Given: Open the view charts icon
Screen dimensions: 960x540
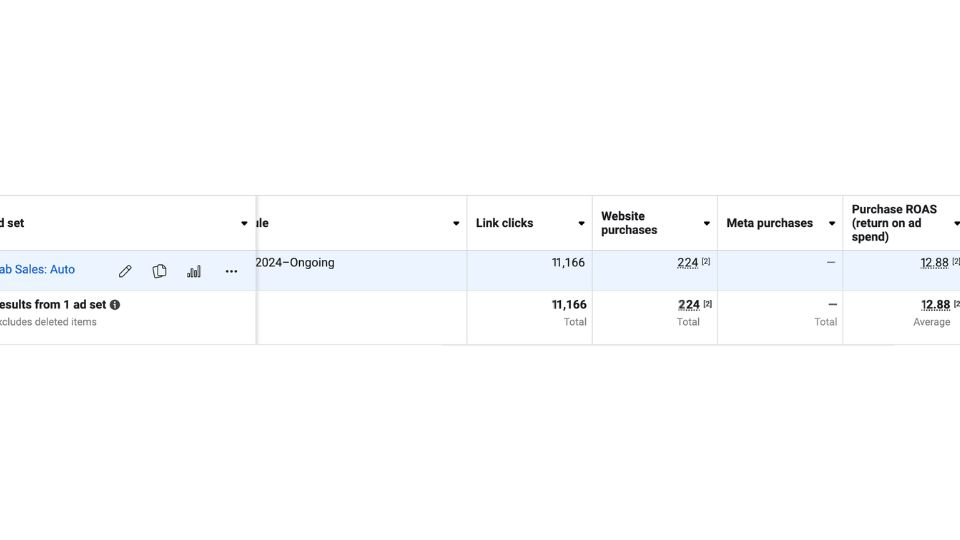Looking at the screenshot, I should [x=194, y=271].
